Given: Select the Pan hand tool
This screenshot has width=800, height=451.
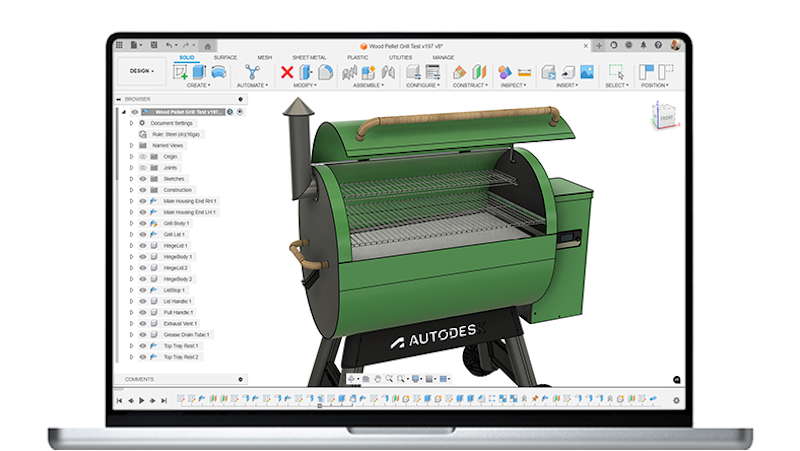Looking at the screenshot, I should [378, 379].
